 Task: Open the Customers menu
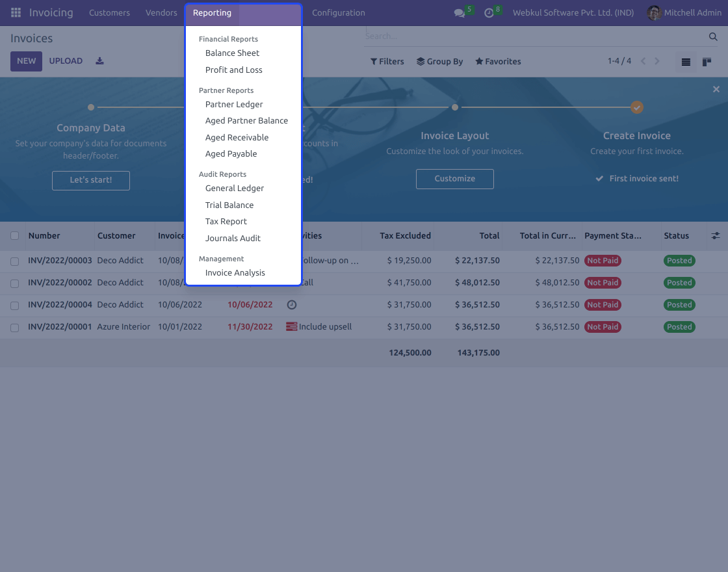click(x=110, y=12)
